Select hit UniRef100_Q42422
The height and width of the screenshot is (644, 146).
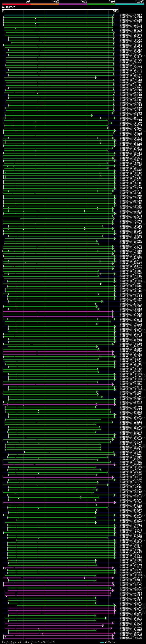coord(131,72)
